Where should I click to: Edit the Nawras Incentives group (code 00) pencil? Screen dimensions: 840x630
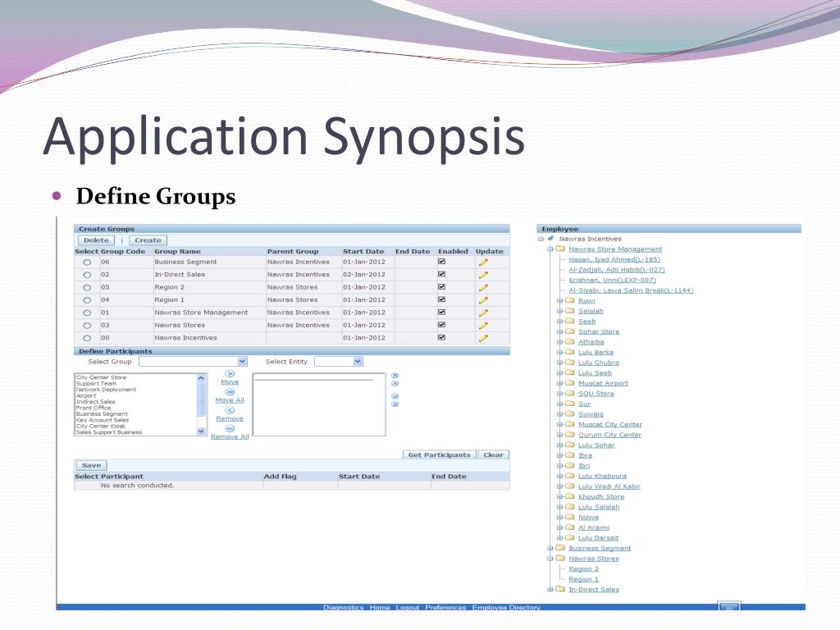point(483,338)
